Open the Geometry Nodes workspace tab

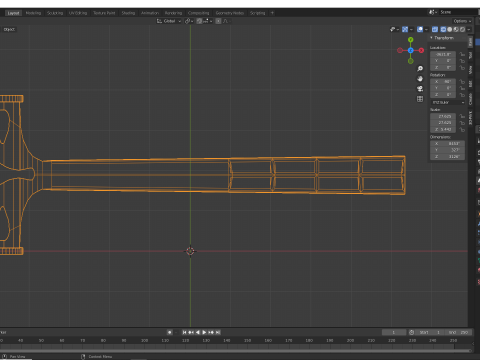[230, 13]
